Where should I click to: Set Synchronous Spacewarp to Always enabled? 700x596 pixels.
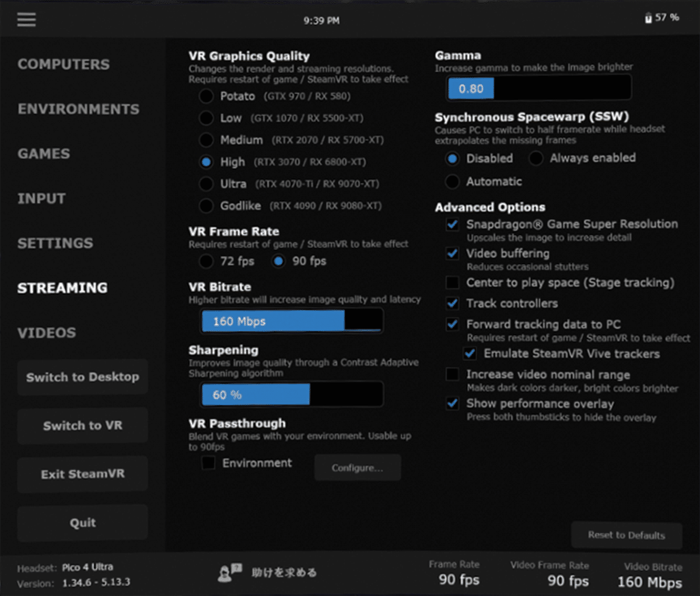tap(535, 158)
